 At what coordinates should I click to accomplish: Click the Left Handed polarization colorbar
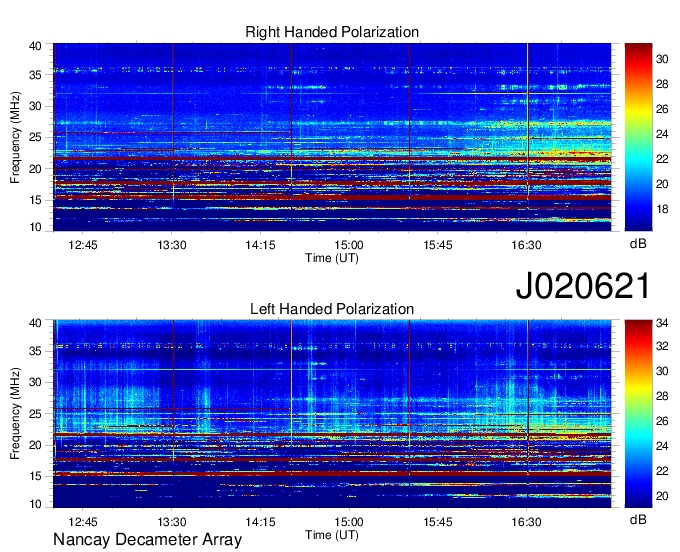[638, 414]
